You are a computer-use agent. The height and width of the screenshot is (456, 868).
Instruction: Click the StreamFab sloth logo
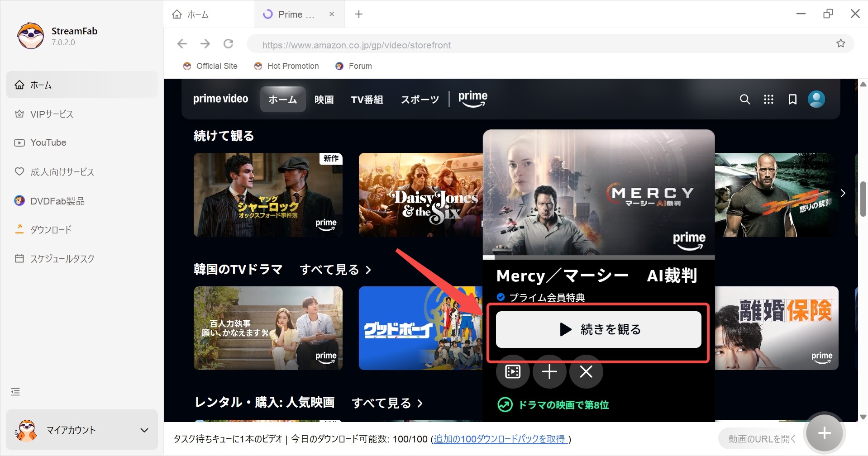[x=30, y=36]
